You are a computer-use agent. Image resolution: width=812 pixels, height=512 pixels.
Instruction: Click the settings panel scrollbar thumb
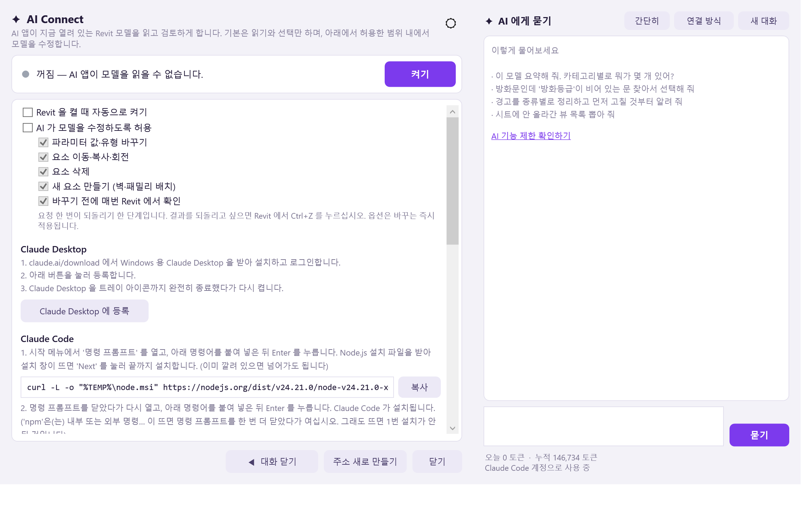pyautogui.click(x=453, y=181)
